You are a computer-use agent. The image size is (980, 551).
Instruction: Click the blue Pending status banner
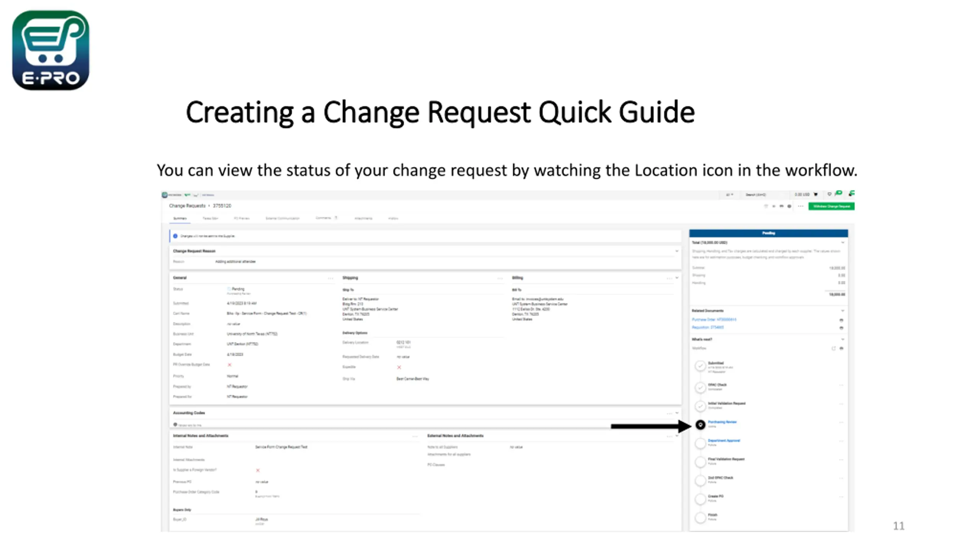[x=769, y=233]
